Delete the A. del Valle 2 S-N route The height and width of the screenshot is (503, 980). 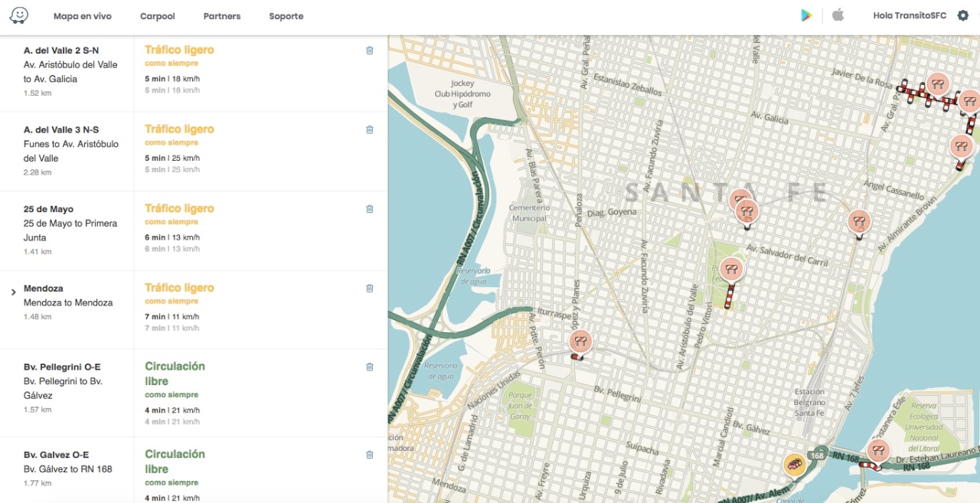(370, 51)
